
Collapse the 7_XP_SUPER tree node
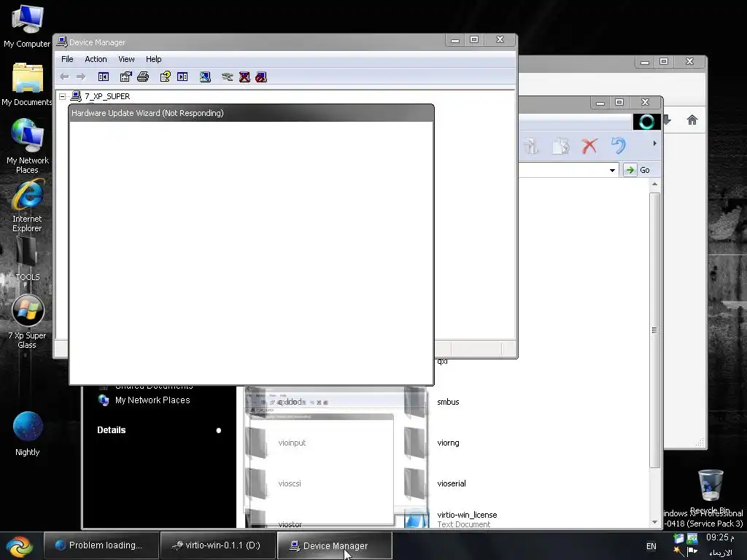click(63, 96)
